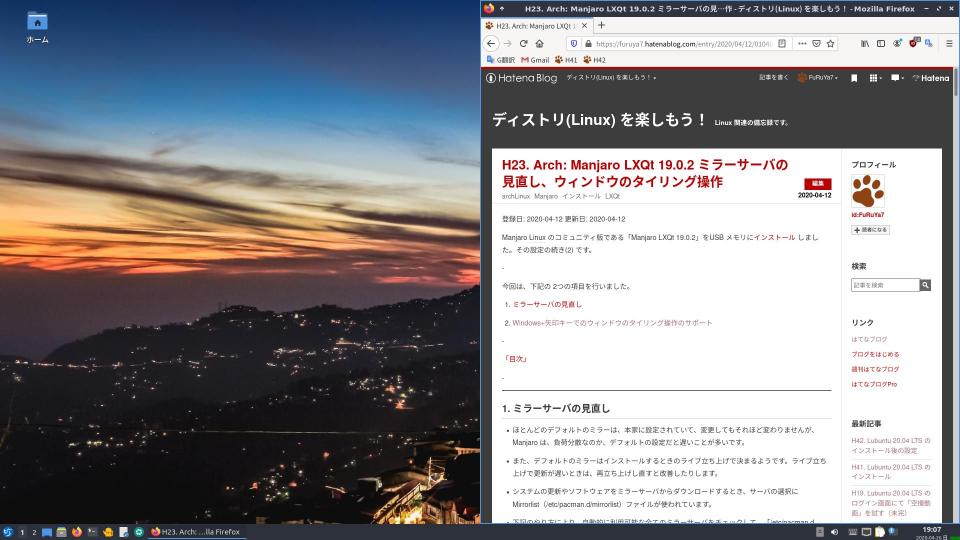
Task: Expand the ディストリ(Linux) を楽しもう blog dropdown
Action: point(611,78)
